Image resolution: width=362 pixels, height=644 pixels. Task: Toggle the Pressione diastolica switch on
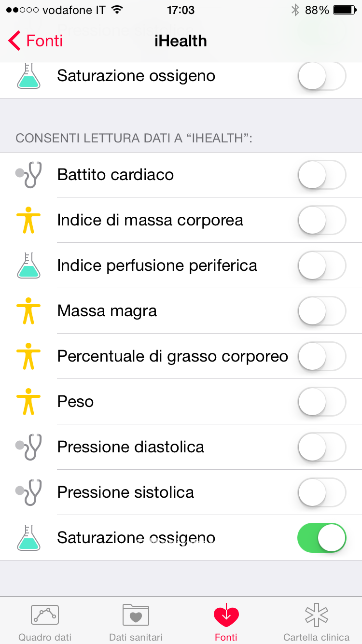tap(321, 447)
